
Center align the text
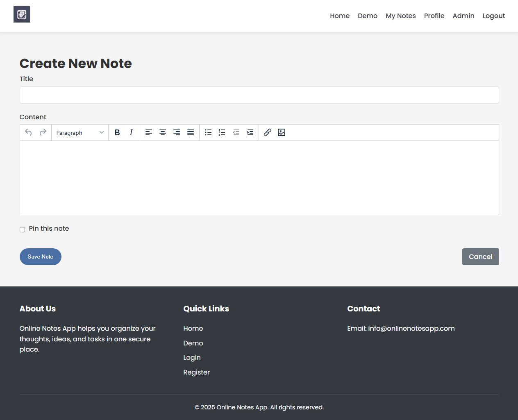pyautogui.click(x=163, y=132)
